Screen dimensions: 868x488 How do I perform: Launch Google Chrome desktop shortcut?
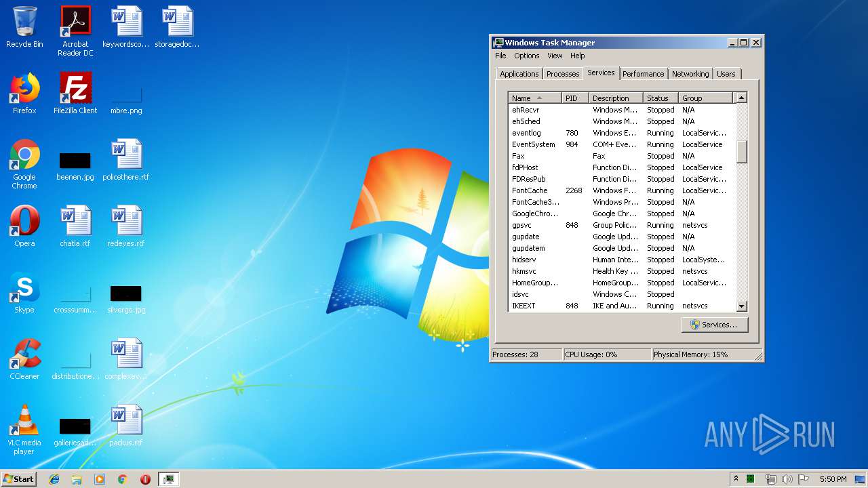[24, 163]
